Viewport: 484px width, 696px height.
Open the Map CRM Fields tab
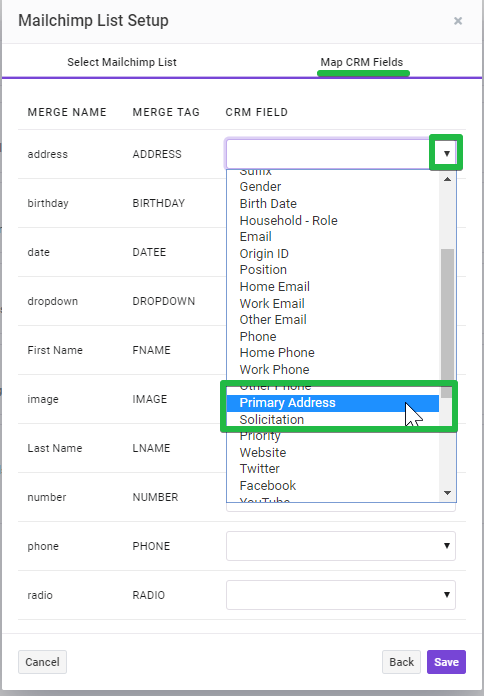[x=362, y=62]
